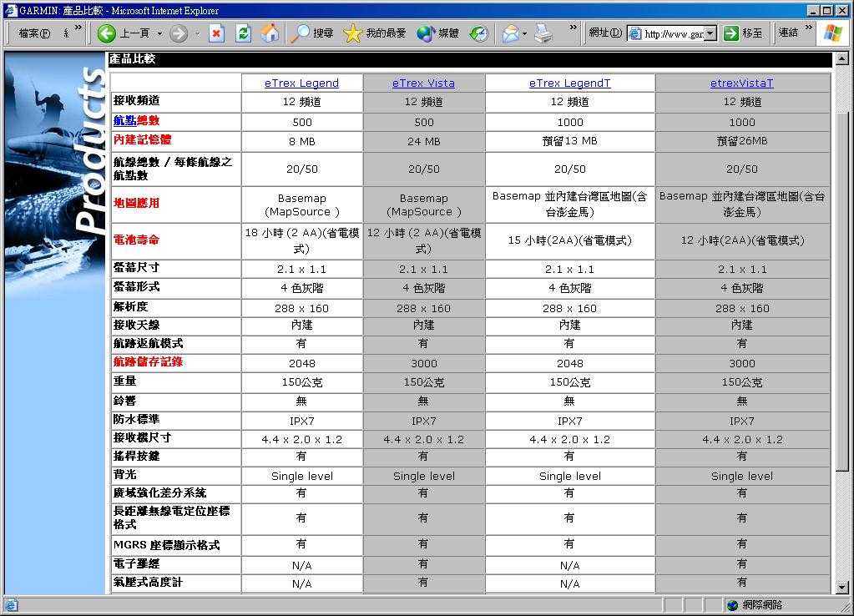The width and height of the screenshot is (854, 616).
Task: Open the History clock icon
Action: (x=478, y=33)
